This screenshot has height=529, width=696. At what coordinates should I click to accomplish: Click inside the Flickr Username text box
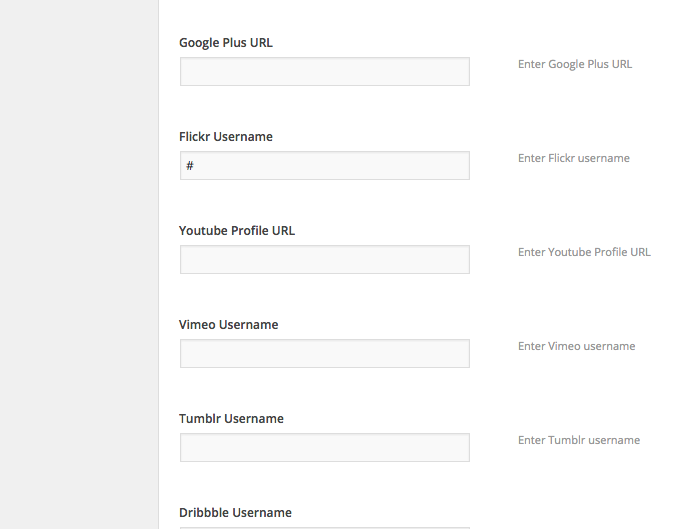[x=324, y=166]
